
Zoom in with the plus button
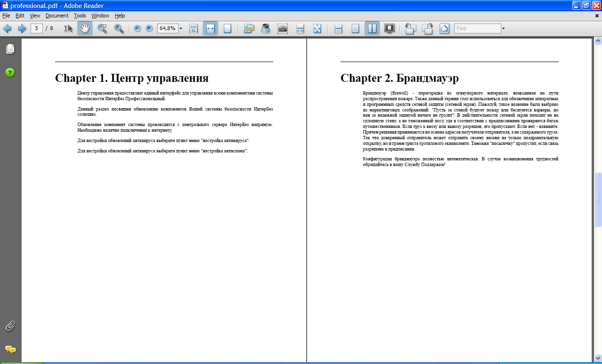tap(149, 29)
